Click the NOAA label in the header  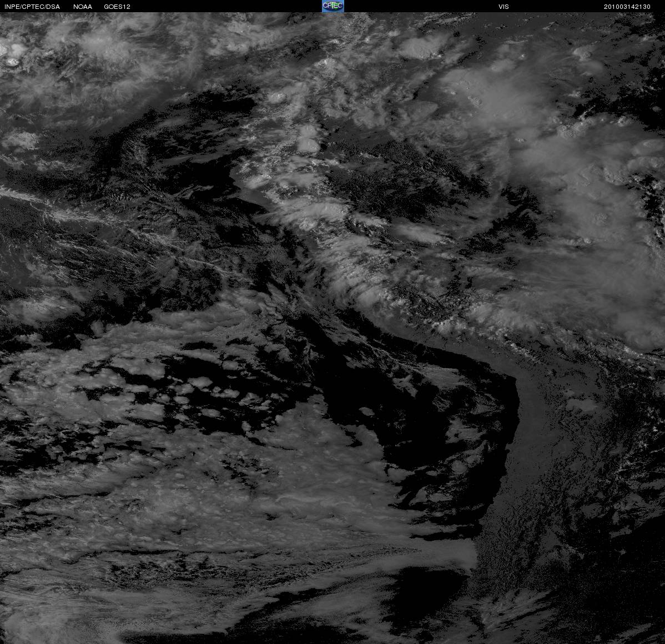(x=83, y=7)
